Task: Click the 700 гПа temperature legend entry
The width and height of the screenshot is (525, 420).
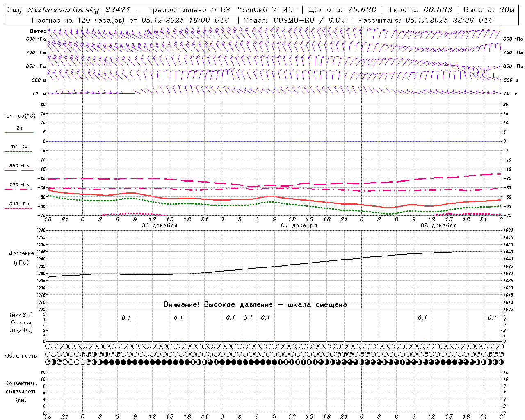Action: (x=19, y=185)
